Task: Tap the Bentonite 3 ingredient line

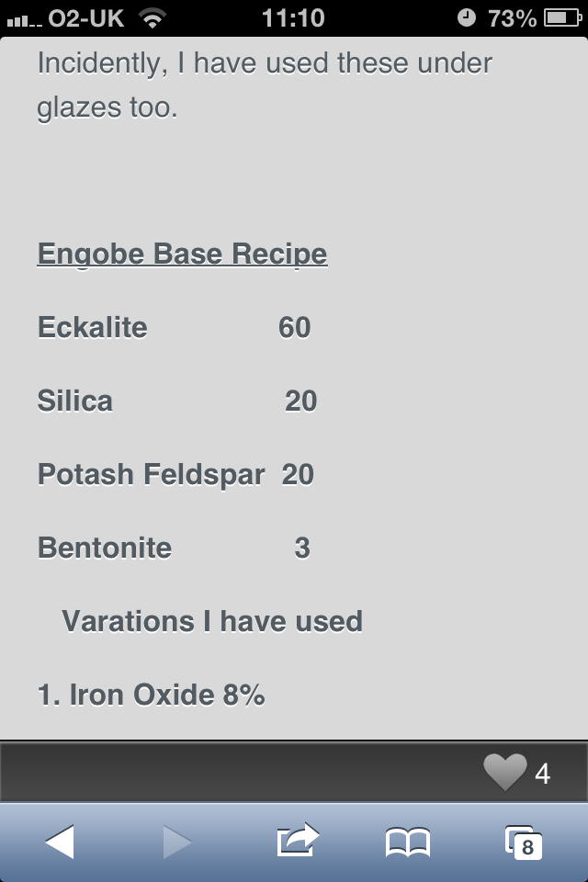Action: point(174,548)
